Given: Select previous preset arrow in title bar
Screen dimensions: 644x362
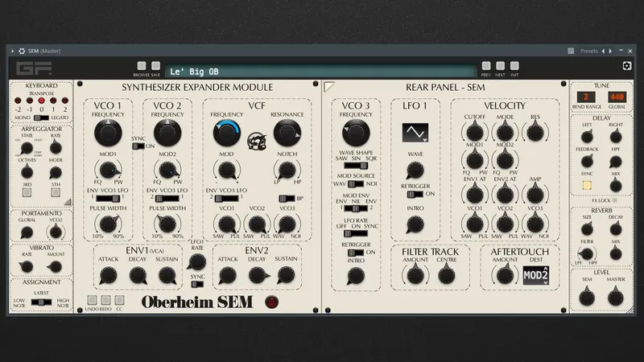Looking at the screenshot, I should 603,51.
